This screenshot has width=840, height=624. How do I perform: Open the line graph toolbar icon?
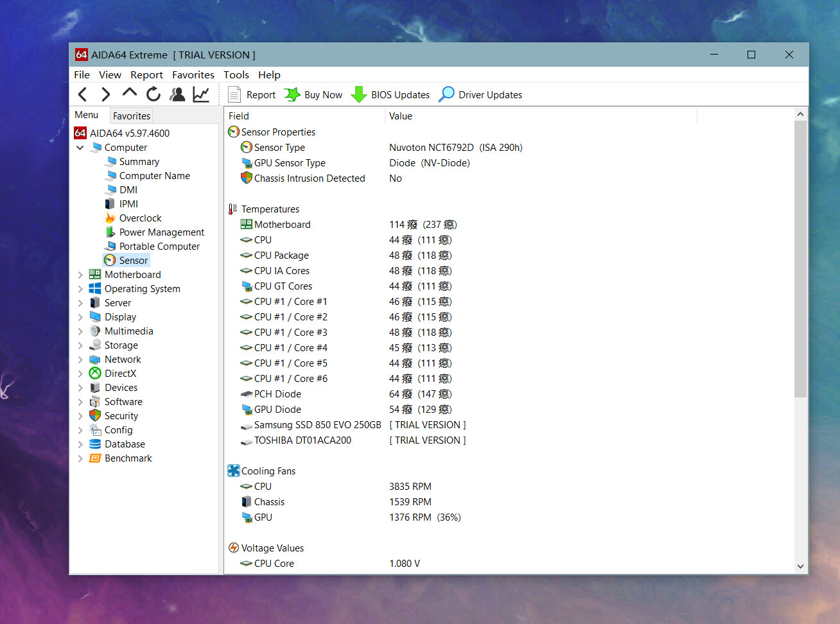tap(201, 94)
